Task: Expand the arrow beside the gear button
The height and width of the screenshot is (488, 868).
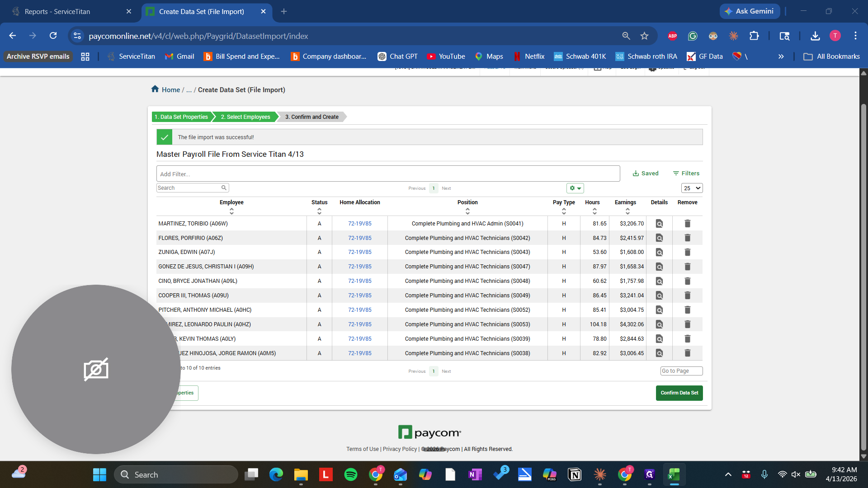Action: click(579, 188)
